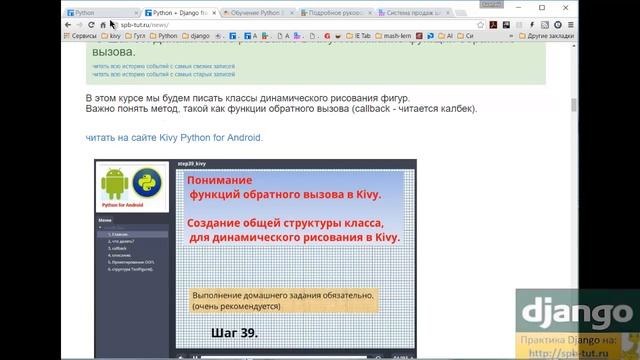Viewport: 640px width, 360px height.
Task: Open a new tab
Action: pyautogui.click(x=461, y=13)
